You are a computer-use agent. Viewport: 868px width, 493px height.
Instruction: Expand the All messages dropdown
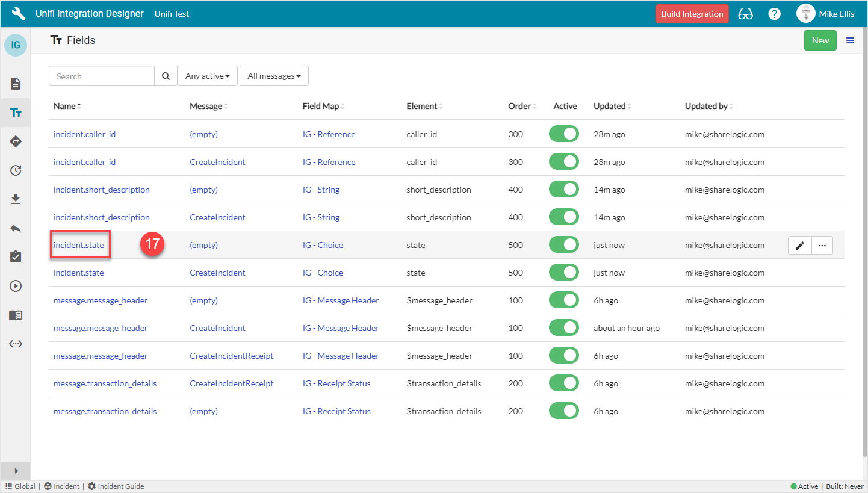274,76
